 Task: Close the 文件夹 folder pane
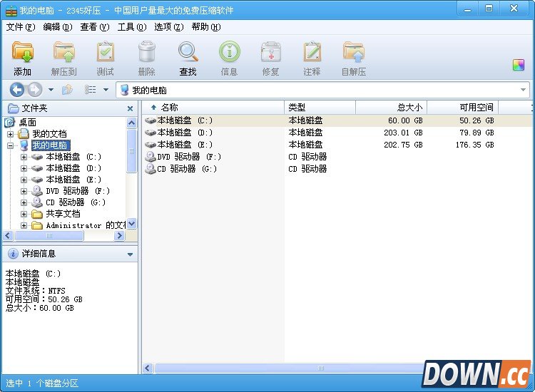tap(130, 108)
